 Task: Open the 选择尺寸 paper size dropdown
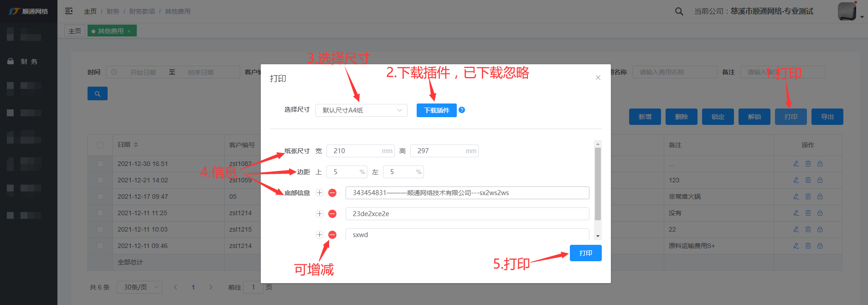tap(361, 110)
